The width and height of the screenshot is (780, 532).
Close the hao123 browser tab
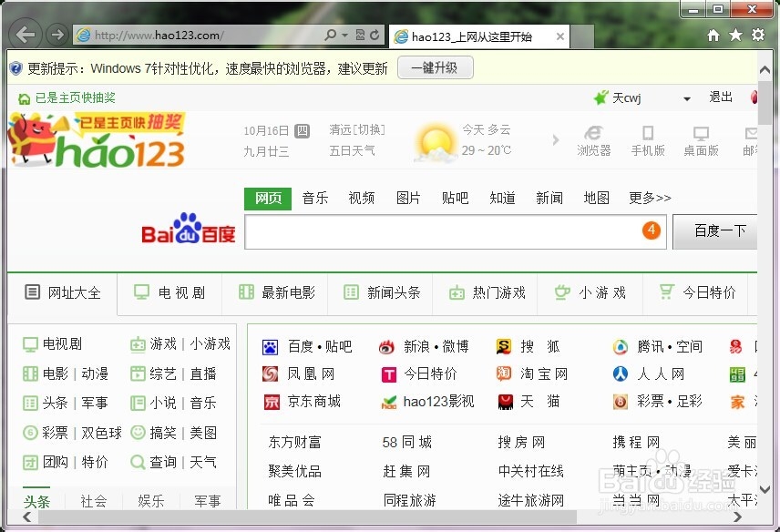pyautogui.click(x=560, y=36)
